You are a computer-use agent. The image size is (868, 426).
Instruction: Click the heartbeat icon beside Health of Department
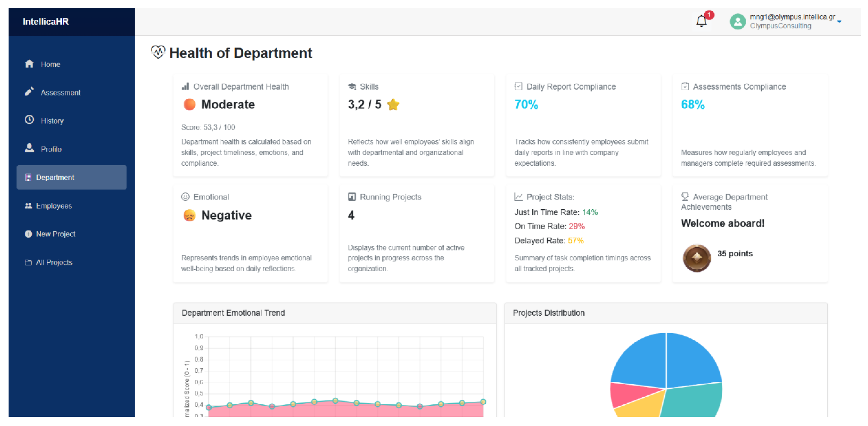tap(158, 52)
